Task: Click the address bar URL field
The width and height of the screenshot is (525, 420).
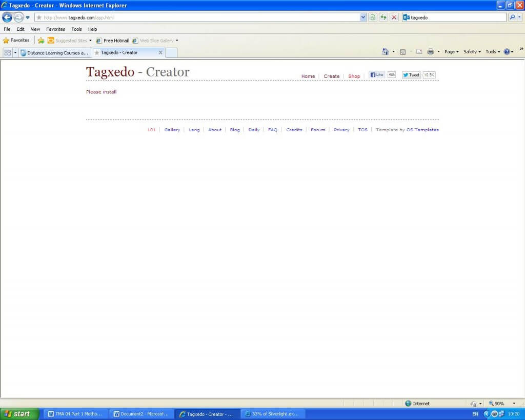Action: coord(197,17)
